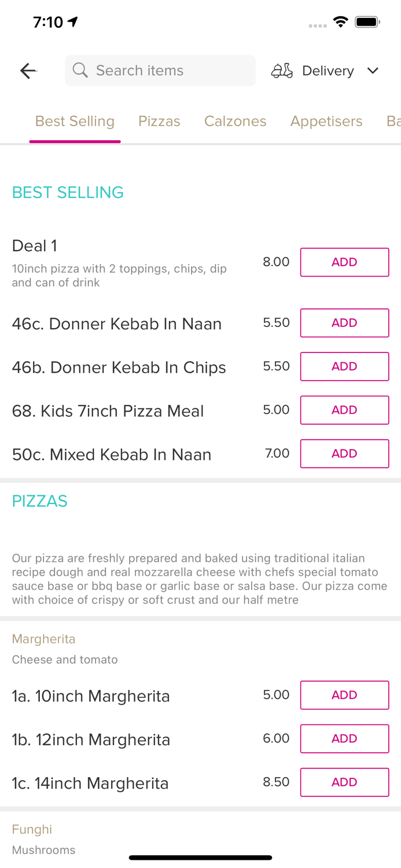Add the Donner Kebab In Naan
The width and height of the screenshot is (401, 868).
coord(344,323)
